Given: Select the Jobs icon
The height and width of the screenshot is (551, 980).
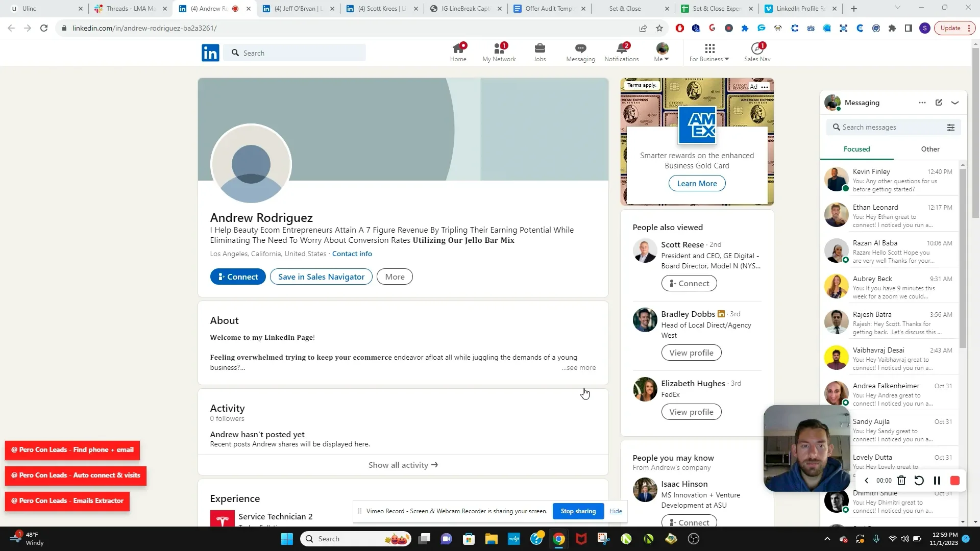Looking at the screenshot, I should (540, 52).
